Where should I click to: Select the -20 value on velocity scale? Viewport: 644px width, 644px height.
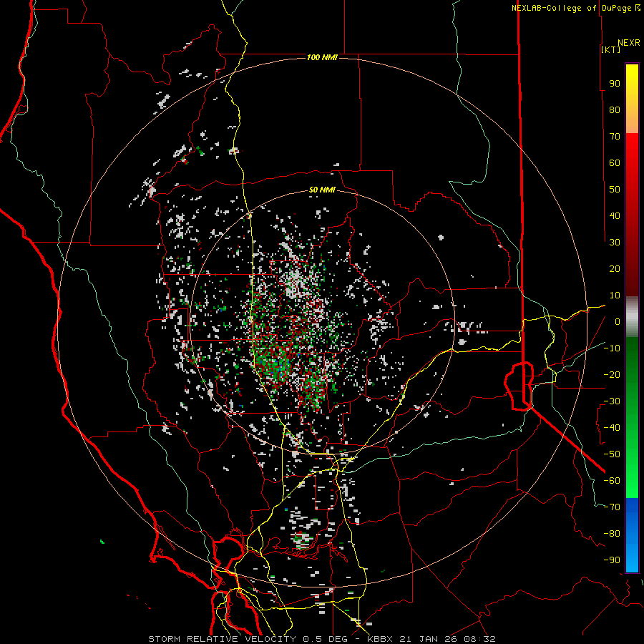pos(612,374)
